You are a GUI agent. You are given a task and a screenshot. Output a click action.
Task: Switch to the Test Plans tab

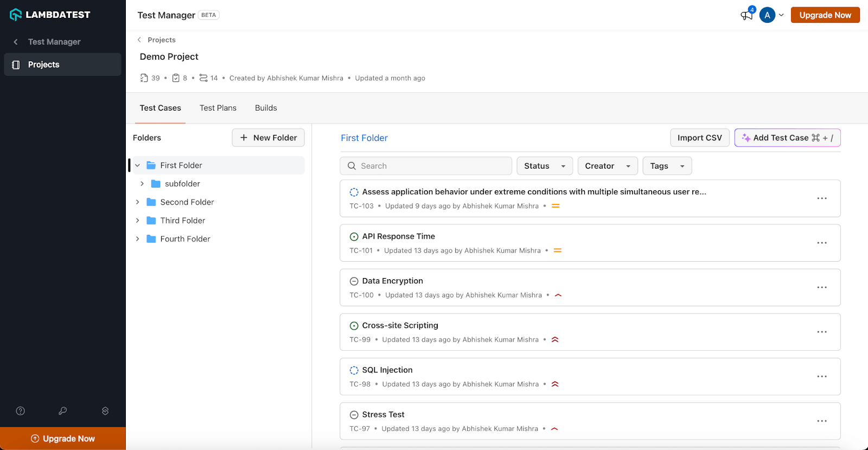coord(218,108)
